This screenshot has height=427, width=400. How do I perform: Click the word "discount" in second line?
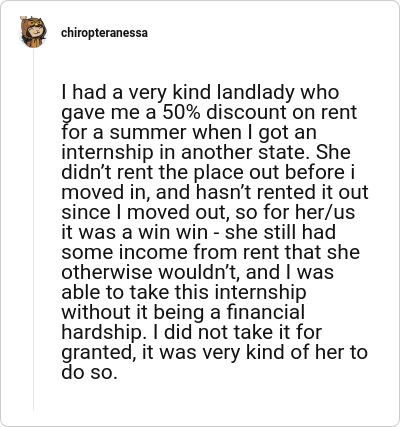(x=246, y=112)
